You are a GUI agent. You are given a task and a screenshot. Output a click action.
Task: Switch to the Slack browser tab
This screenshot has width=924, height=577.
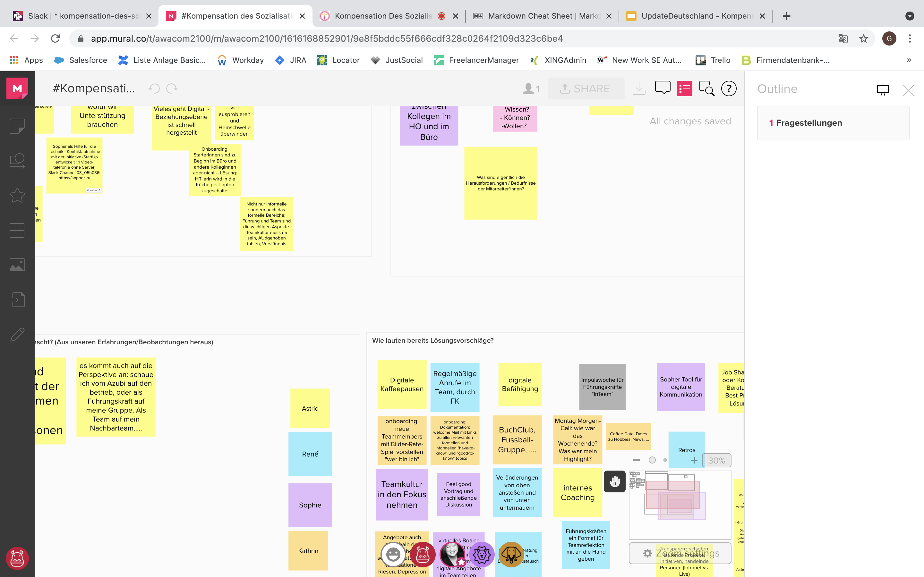coord(82,16)
